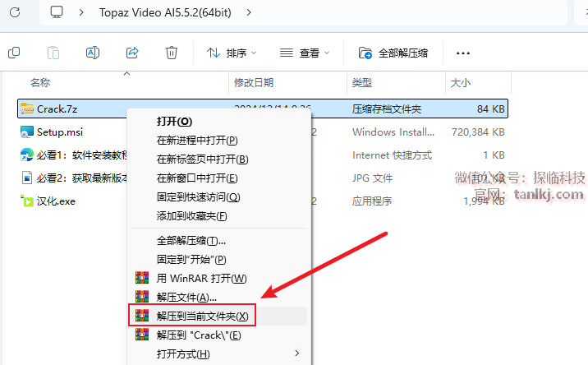Click the Copy toolbar icon
The height and width of the screenshot is (365, 588).
(x=14, y=53)
